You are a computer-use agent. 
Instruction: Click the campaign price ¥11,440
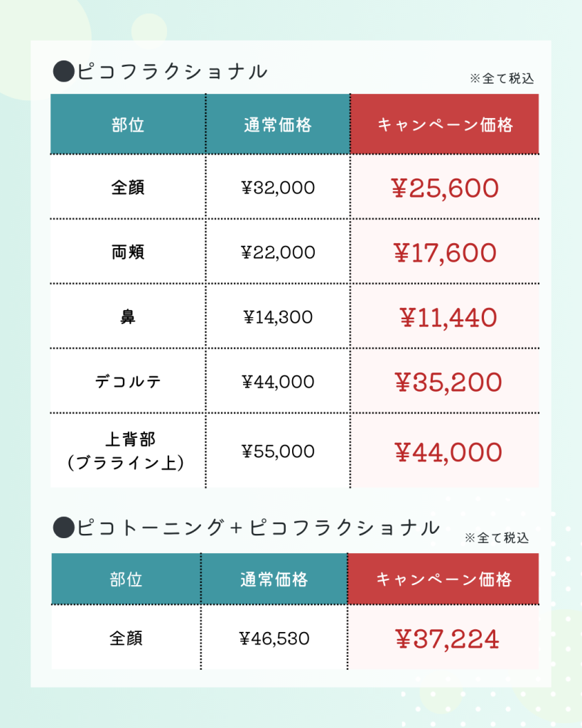pos(448,318)
